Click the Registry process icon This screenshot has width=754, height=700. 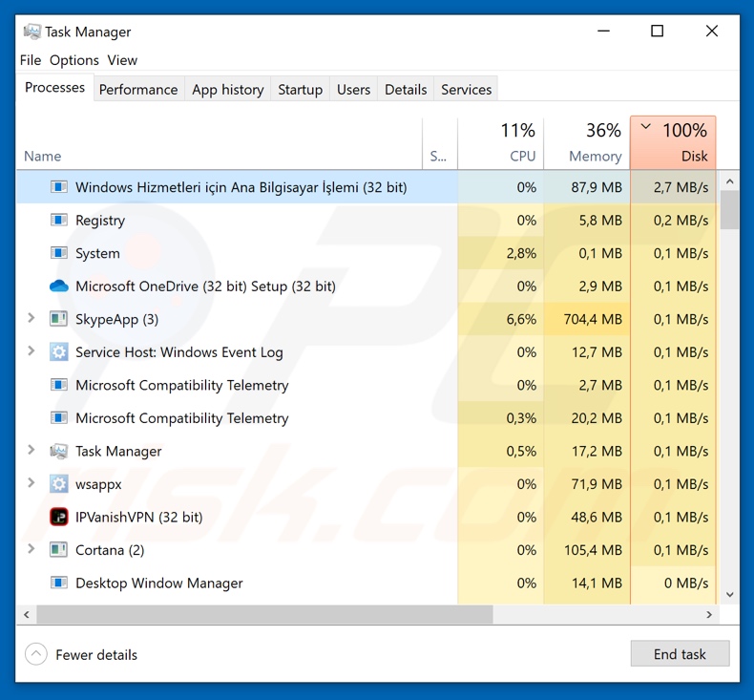[58, 220]
